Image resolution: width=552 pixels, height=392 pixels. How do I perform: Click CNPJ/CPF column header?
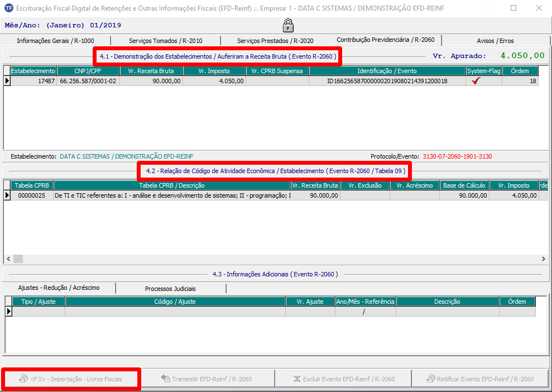click(x=88, y=71)
